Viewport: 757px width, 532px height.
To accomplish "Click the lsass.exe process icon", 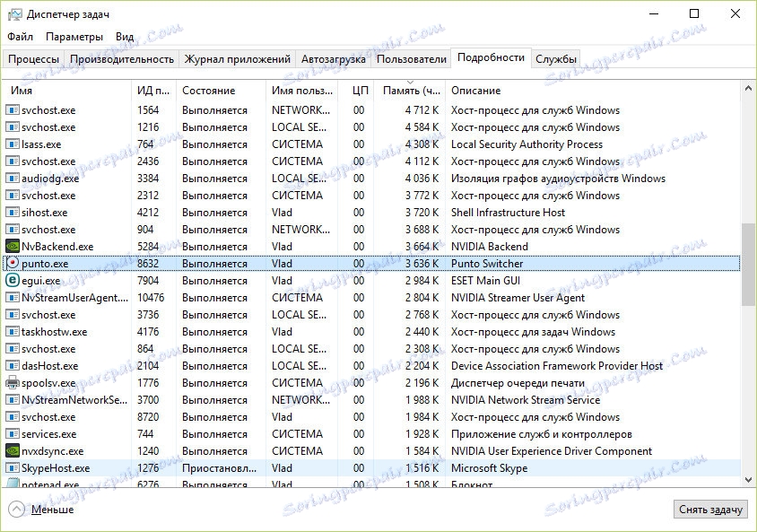I will point(12,144).
